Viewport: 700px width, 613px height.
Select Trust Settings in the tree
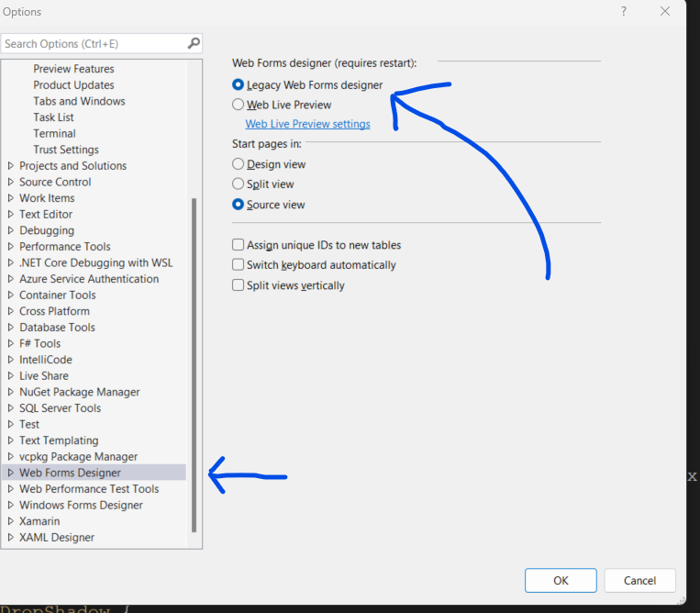66,150
